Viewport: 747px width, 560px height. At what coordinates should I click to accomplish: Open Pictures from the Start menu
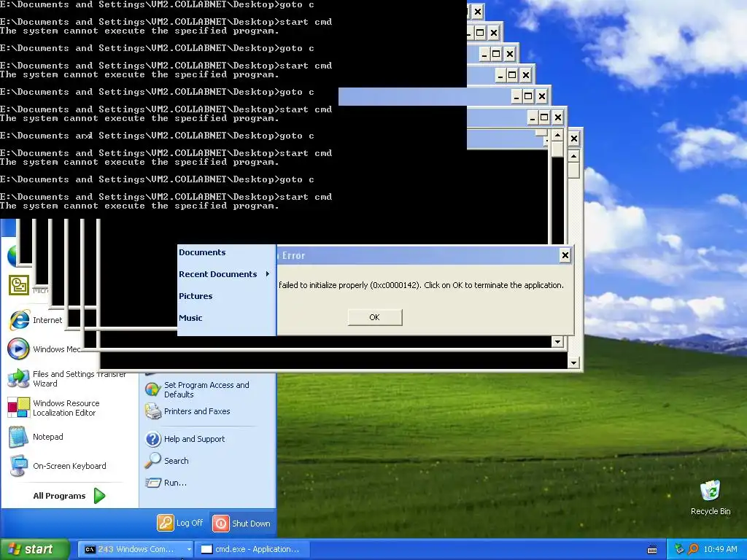[x=196, y=296]
